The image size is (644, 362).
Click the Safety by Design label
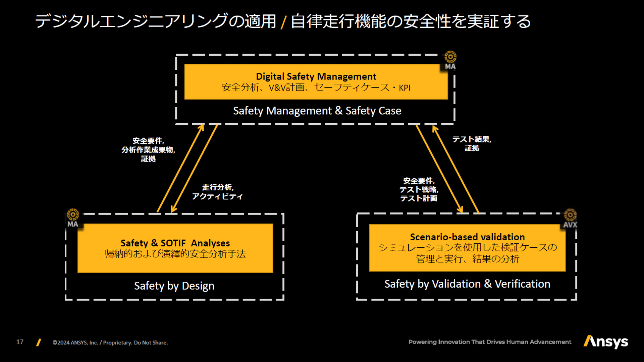174,286
